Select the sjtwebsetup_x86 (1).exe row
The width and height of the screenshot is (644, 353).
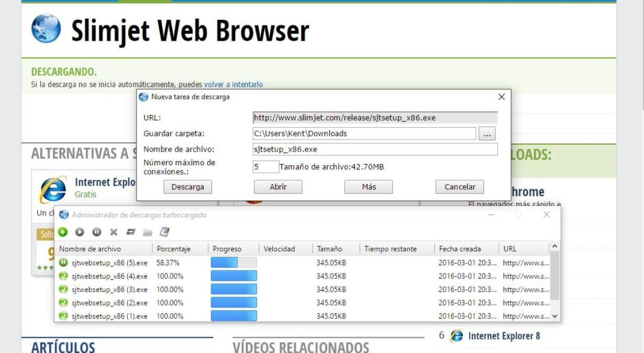[x=303, y=316]
